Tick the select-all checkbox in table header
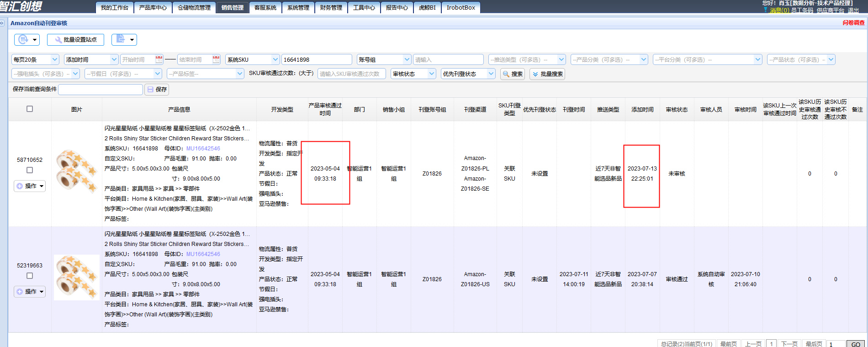Viewport: 868px width, 347px height. coord(30,109)
